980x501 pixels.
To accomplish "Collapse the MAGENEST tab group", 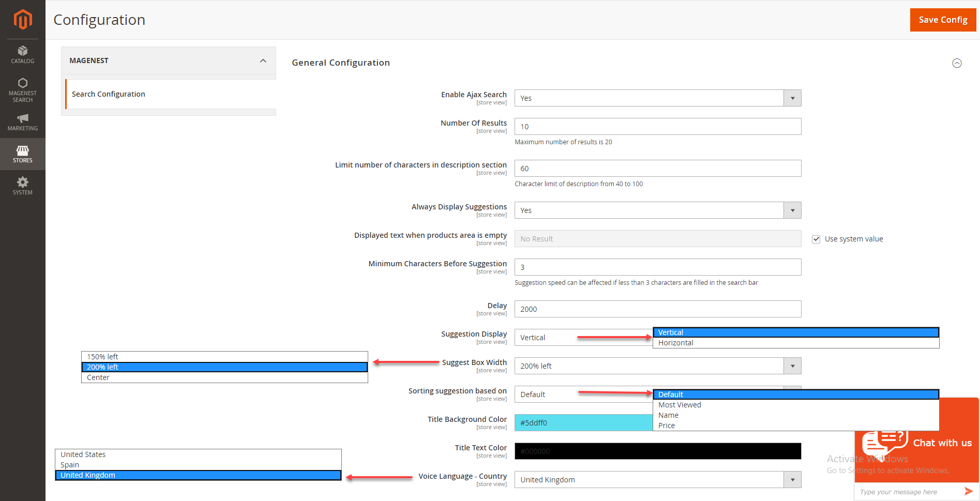I will [x=263, y=60].
